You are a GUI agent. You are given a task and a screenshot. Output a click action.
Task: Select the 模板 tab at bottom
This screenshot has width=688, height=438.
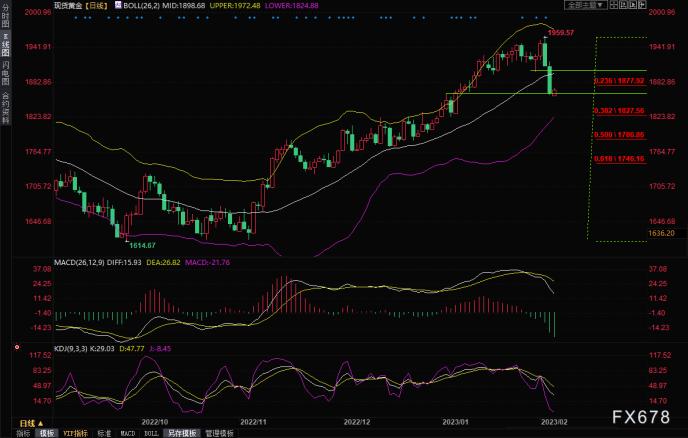pos(47,434)
